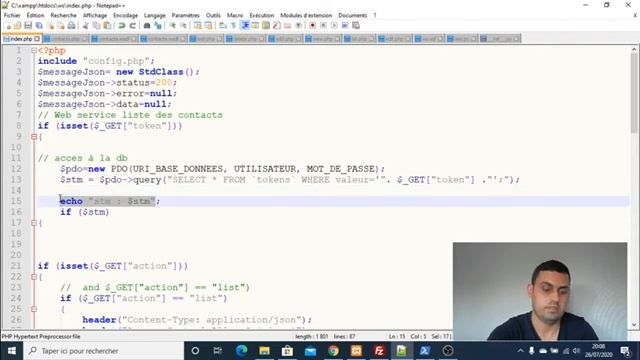
Task: Open FileZilla from the taskbar
Action: pyautogui.click(x=379, y=351)
